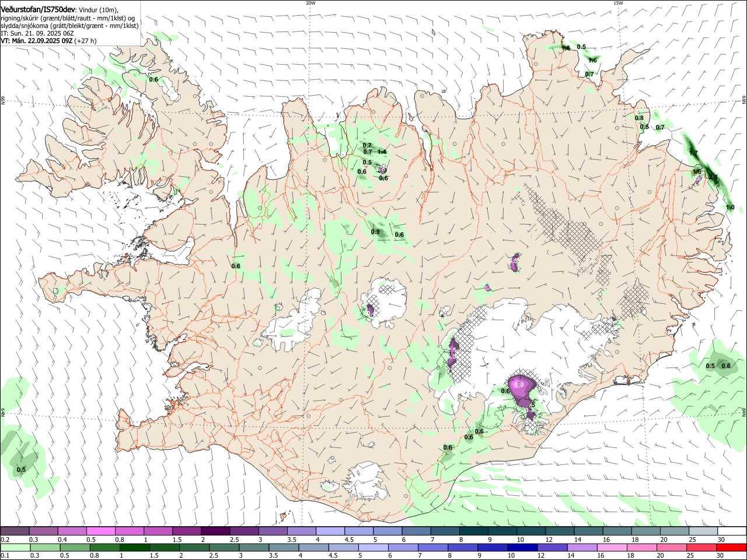
Task: Click the 0.8 value on the northeast coast
Action: pos(639,118)
